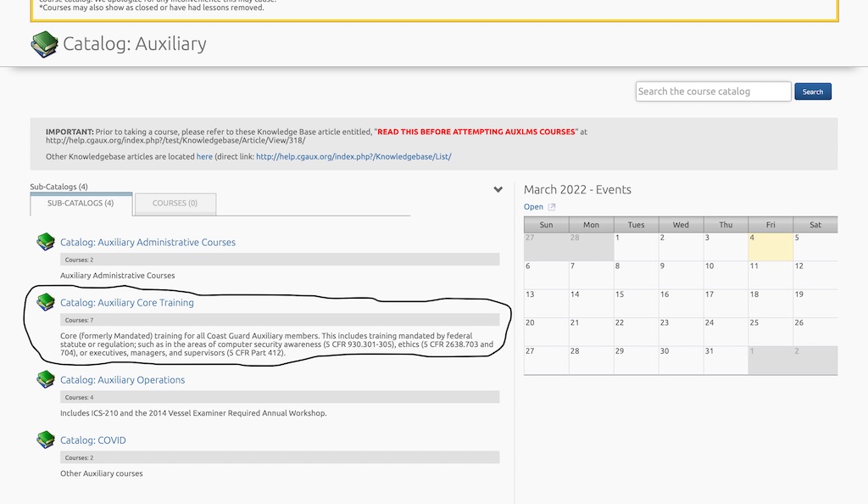Click the Auxiliary Core Training book icon

(x=45, y=302)
